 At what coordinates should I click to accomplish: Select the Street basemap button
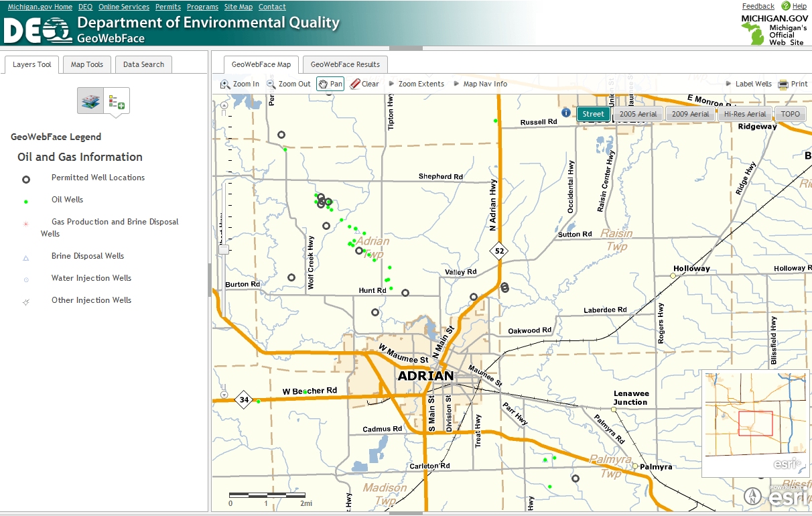pyautogui.click(x=593, y=114)
